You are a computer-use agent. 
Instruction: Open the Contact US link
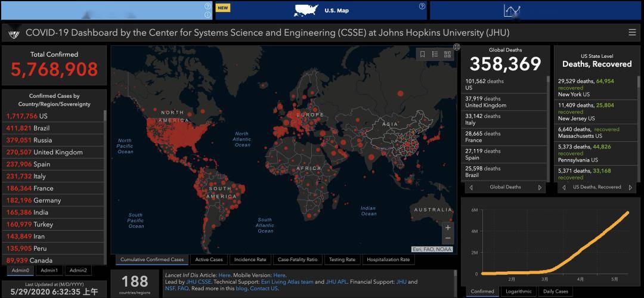(x=264, y=288)
